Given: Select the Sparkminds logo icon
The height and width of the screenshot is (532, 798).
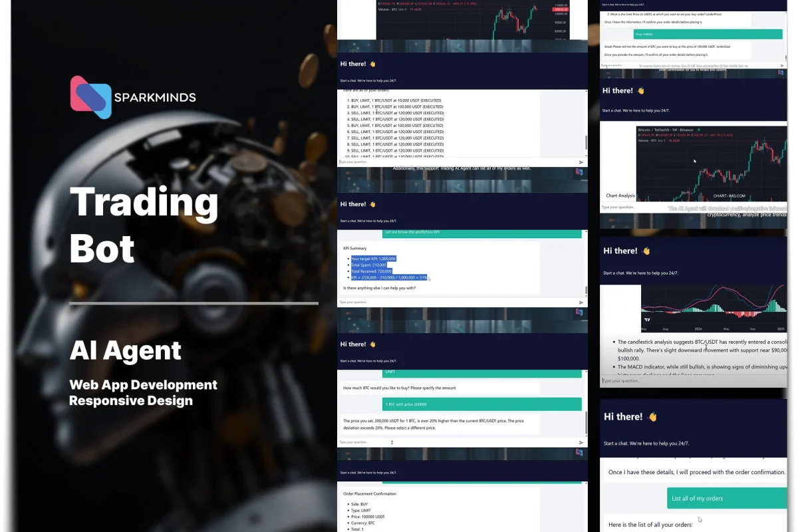Looking at the screenshot, I should point(90,97).
